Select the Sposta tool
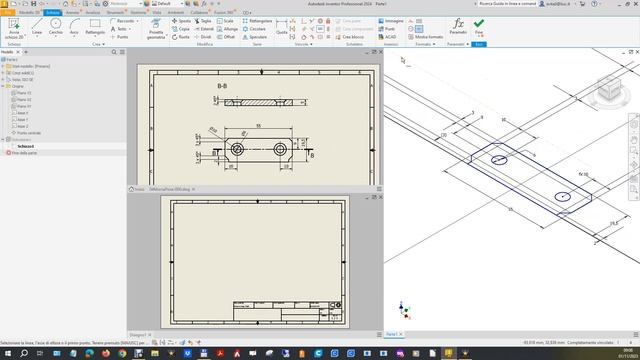This screenshot has height=360, width=640. click(181, 21)
